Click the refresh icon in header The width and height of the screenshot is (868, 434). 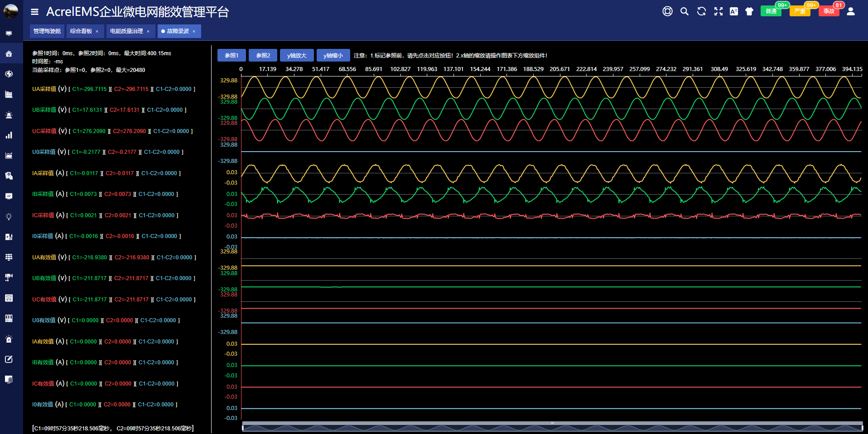pyautogui.click(x=701, y=11)
